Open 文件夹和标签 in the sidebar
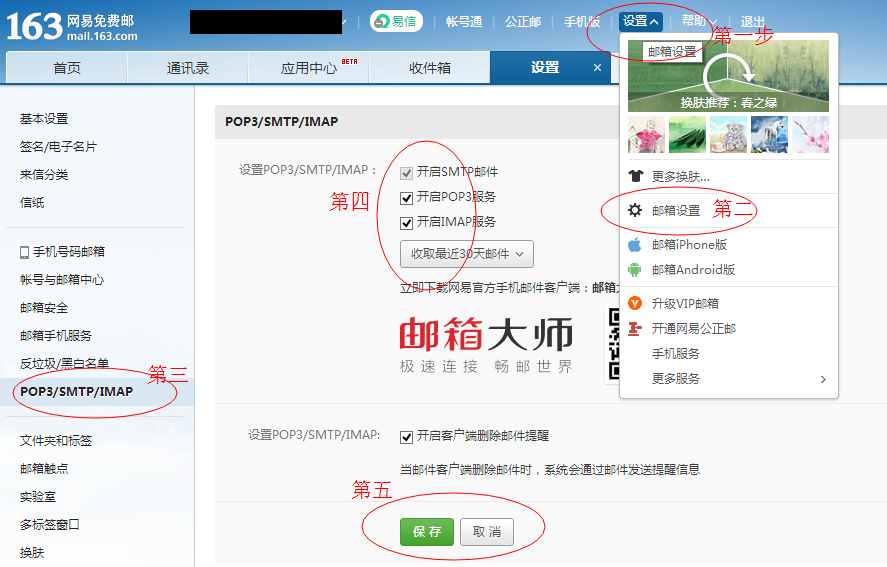This screenshot has height=567, width=887. pyautogui.click(x=56, y=441)
